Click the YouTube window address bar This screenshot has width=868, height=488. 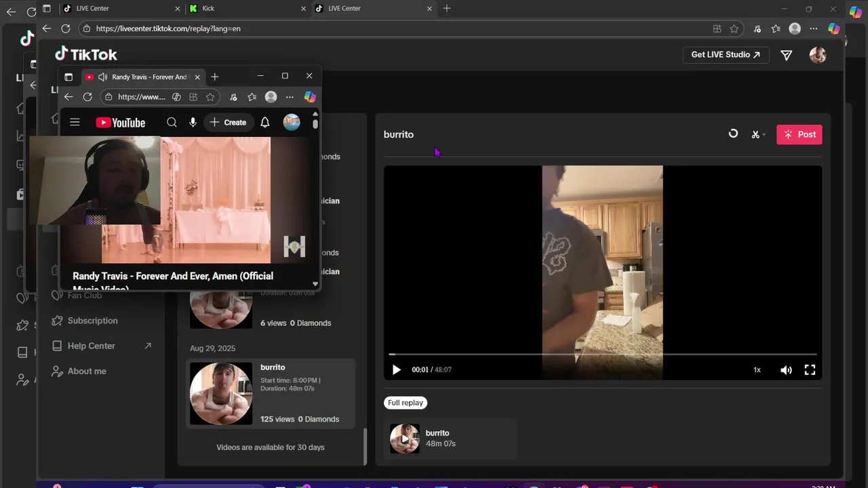(x=141, y=97)
